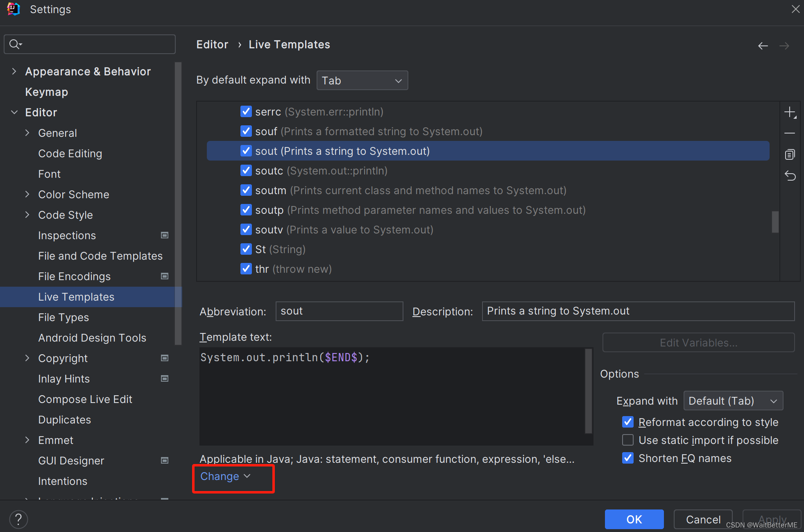The image size is (804, 532).
Task: Uncheck the soutp template checkbox
Action: (246, 210)
